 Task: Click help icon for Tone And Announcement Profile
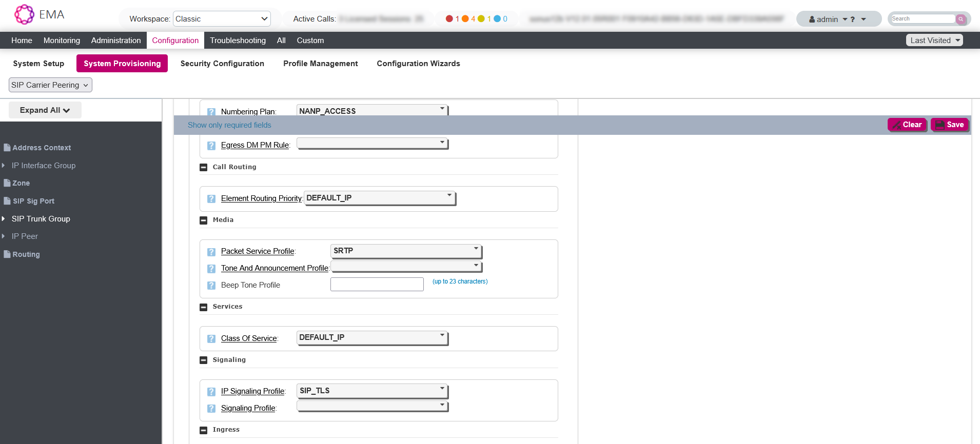click(211, 269)
